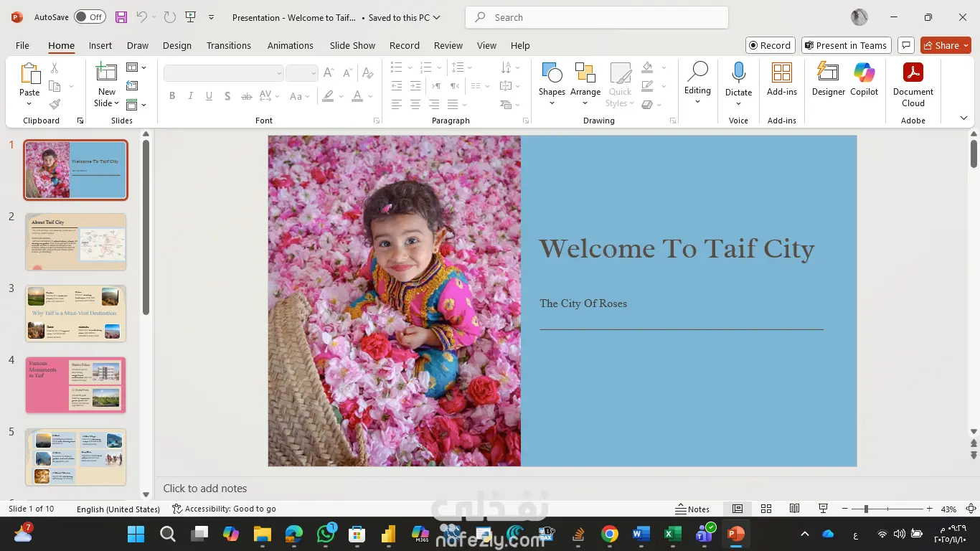The width and height of the screenshot is (980, 551).
Task: Open the Designer pane
Action: pos(828,79)
